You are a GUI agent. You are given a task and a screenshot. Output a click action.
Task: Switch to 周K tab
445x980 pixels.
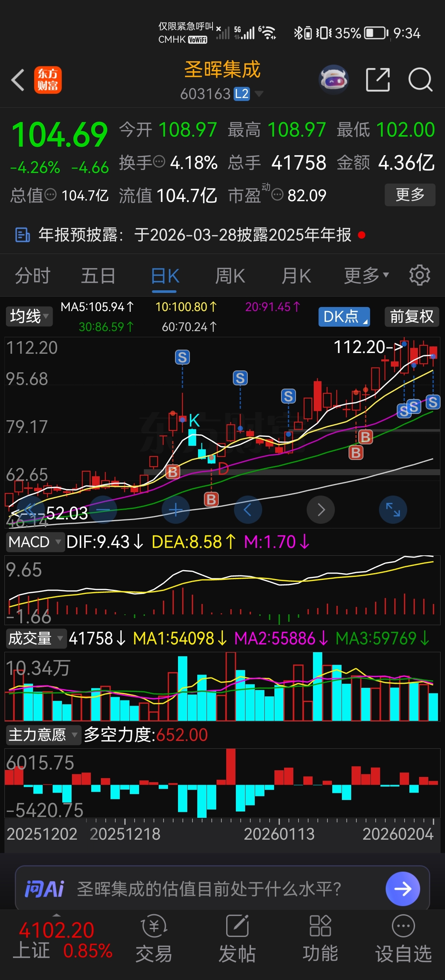(x=230, y=275)
